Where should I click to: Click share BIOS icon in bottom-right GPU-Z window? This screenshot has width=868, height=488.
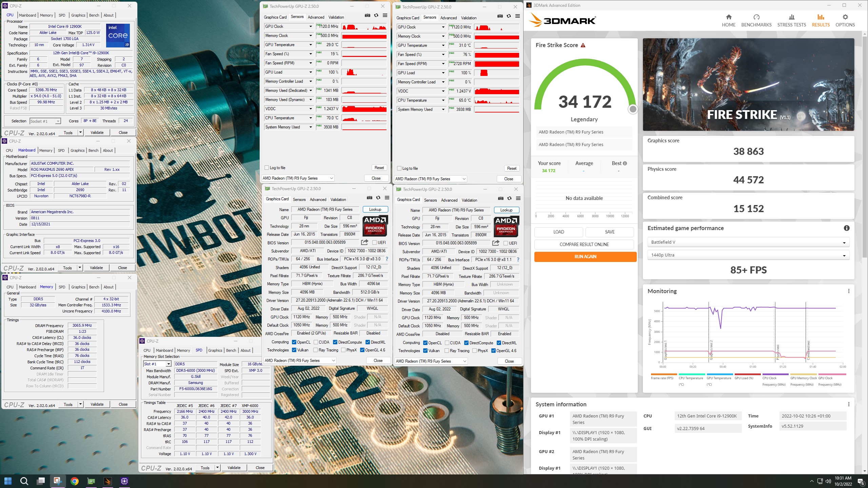pyautogui.click(x=496, y=243)
